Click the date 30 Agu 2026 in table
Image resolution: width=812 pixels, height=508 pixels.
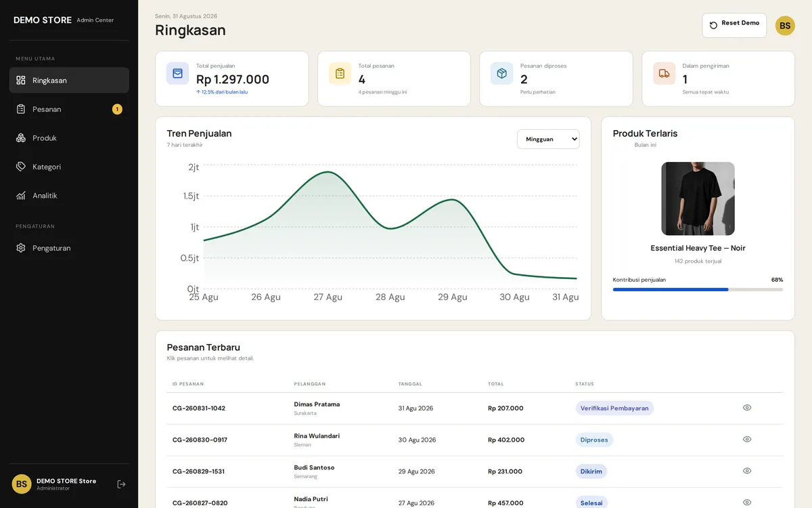coord(417,440)
